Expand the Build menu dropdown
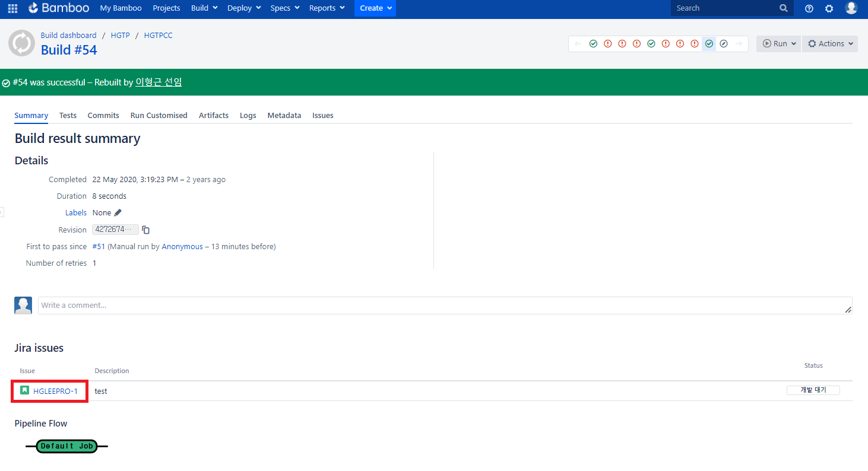The width and height of the screenshot is (868, 471). (204, 8)
